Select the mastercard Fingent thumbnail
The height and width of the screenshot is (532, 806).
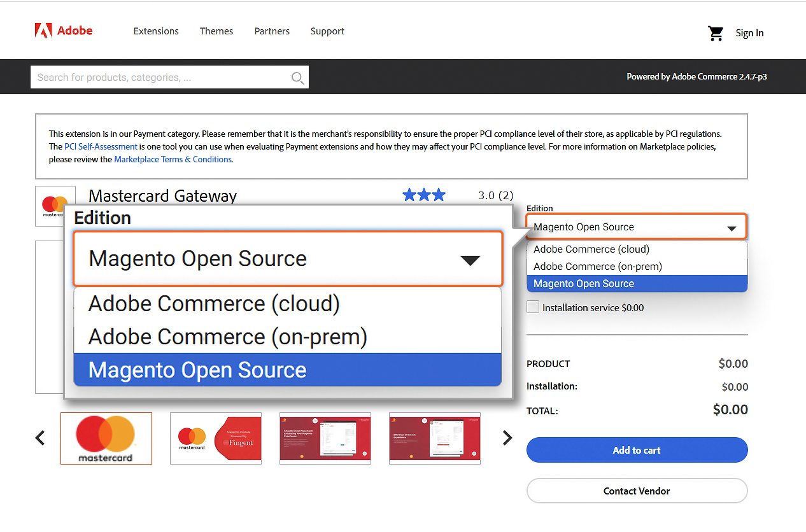(216, 438)
